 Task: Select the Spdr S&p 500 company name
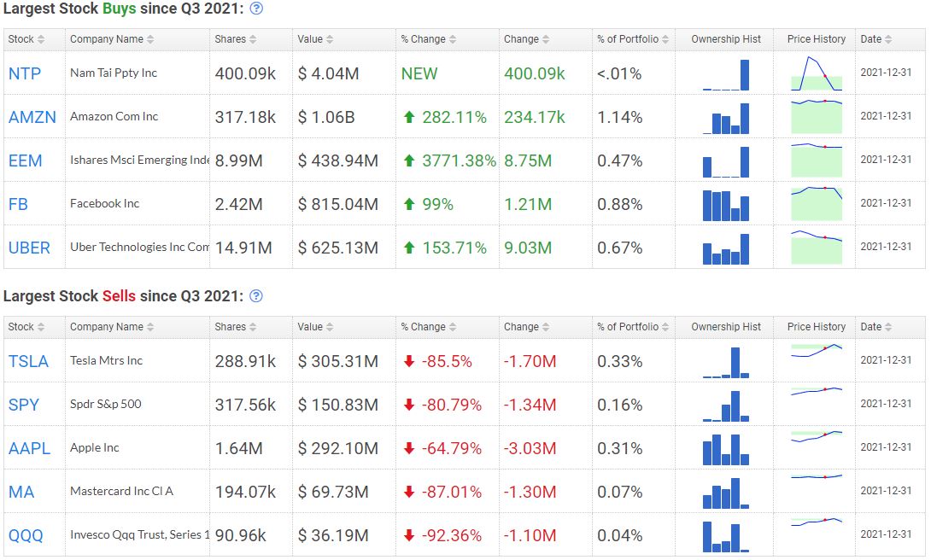click(x=106, y=404)
